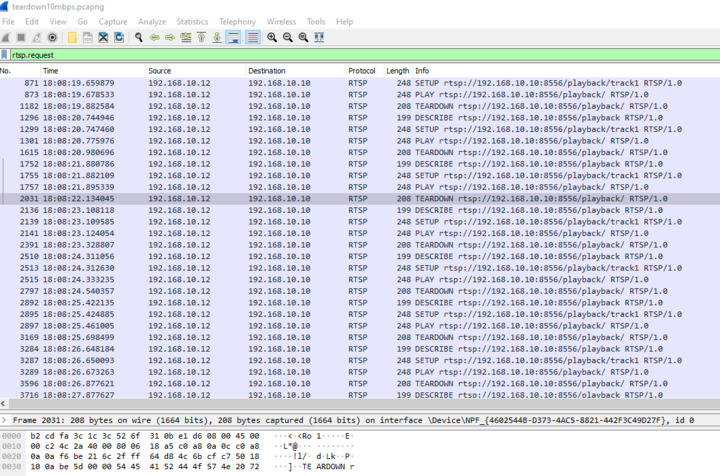Sort by the Protocol column header
Screen dimensions: 720x476
[x=362, y=71]
